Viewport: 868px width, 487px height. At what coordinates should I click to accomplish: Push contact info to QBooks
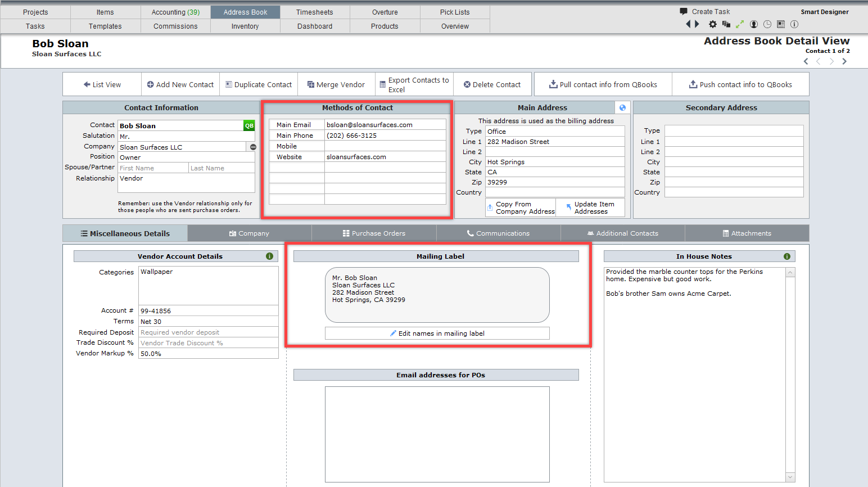(740, 84)
